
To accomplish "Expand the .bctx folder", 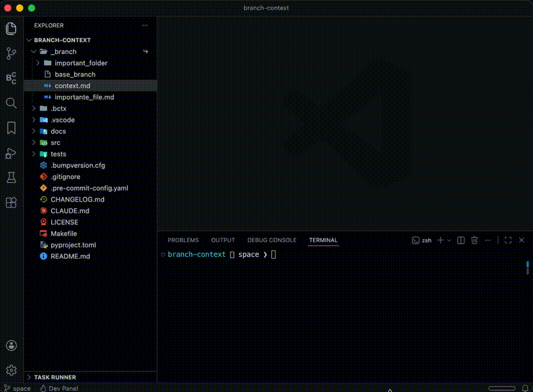I will (x=34, y=108).
